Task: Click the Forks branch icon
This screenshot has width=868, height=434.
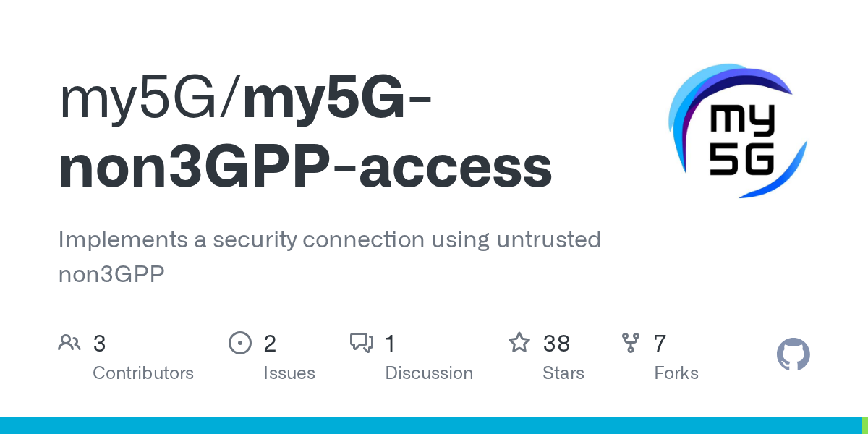Action: pyautogui.click(x=631, y=343)
